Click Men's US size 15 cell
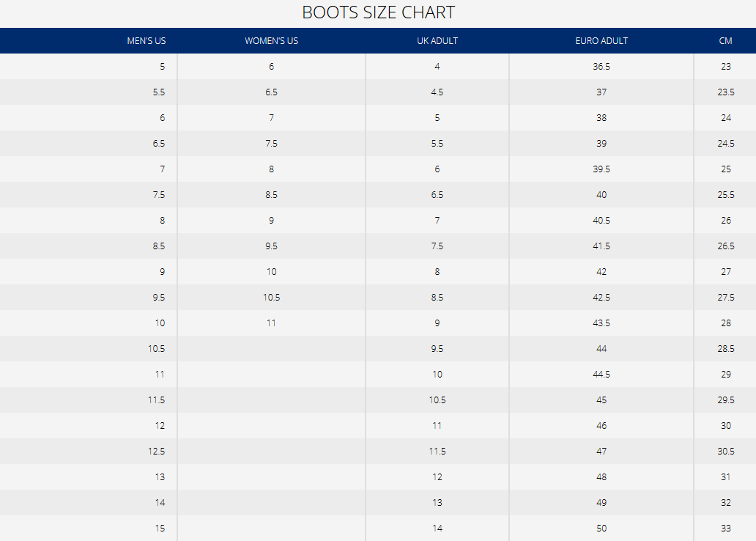This screenshot has height=541, width=756. click(x=160, y=529)
